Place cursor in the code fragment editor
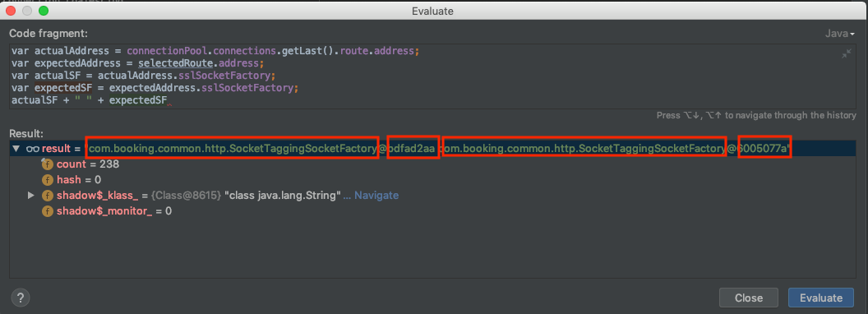 [x=433, y=76]
